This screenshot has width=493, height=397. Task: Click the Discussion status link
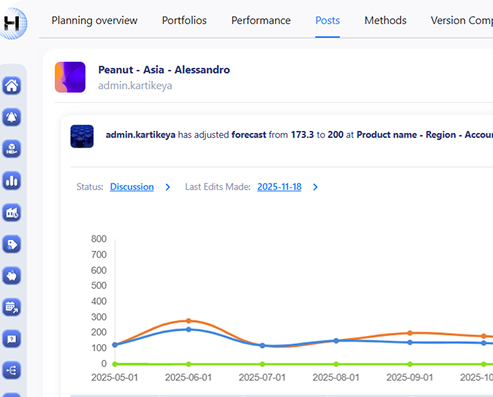[x=132, y=187]
